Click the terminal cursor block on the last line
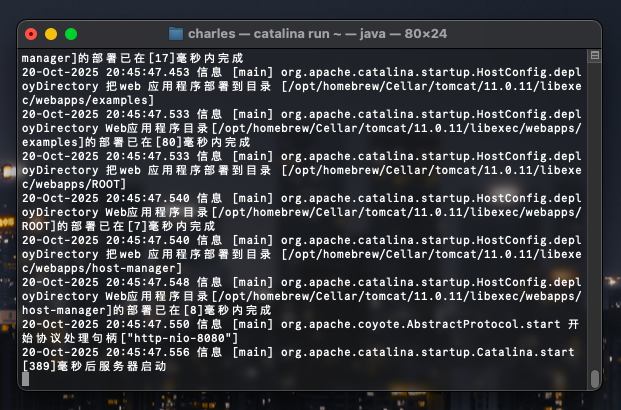Image resolution: width=621 pixels, height=410 pixels. click(25, 379)
